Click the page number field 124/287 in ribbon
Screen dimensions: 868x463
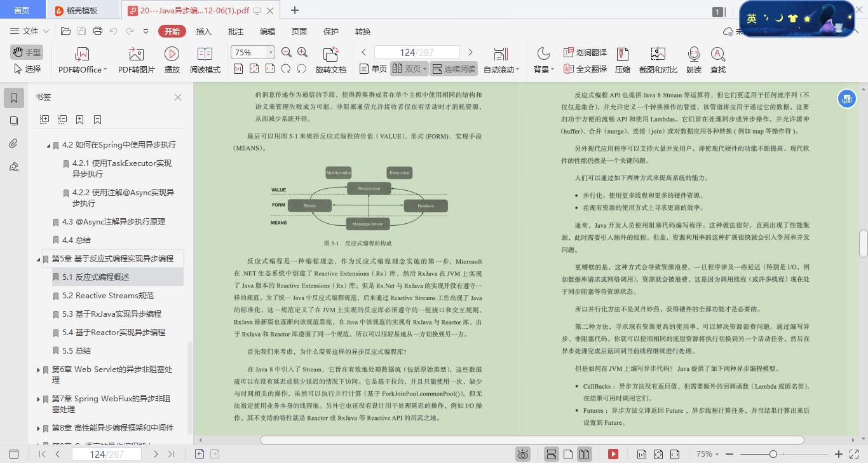point(417,52)
